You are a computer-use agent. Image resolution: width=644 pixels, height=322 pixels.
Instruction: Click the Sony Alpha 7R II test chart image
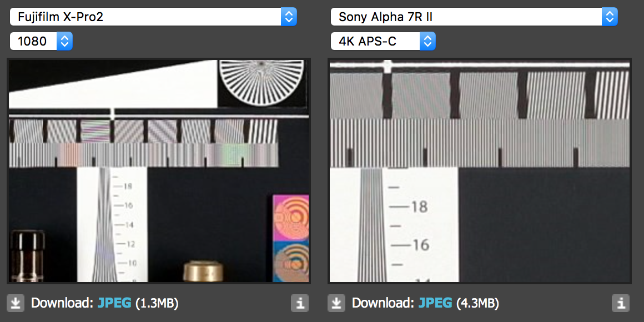479,171
